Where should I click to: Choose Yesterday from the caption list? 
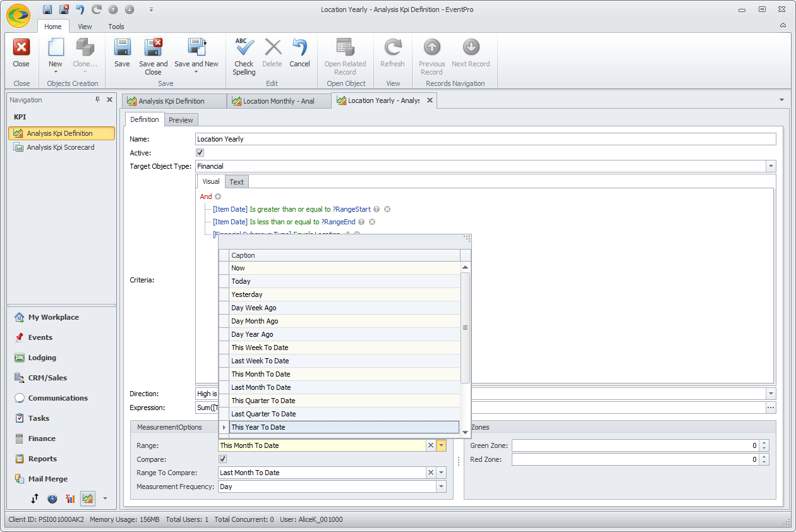pyautogui.click(x=344, y=294)
